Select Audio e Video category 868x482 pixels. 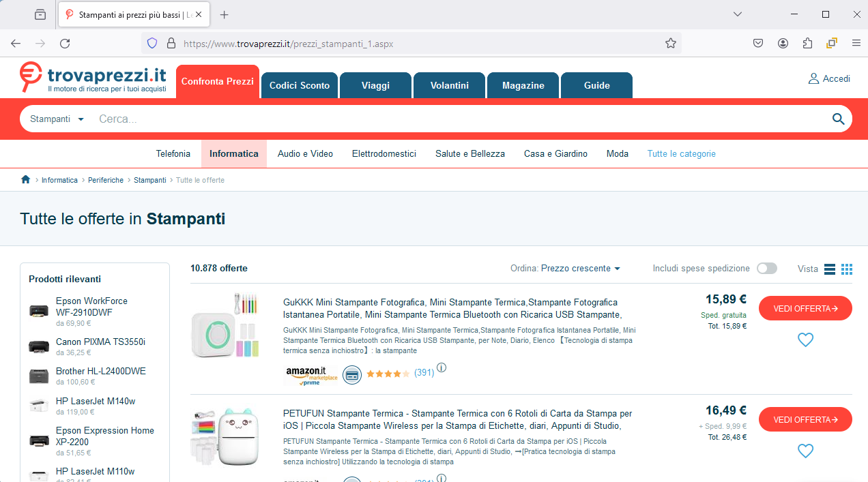click(x=306, y=154)
